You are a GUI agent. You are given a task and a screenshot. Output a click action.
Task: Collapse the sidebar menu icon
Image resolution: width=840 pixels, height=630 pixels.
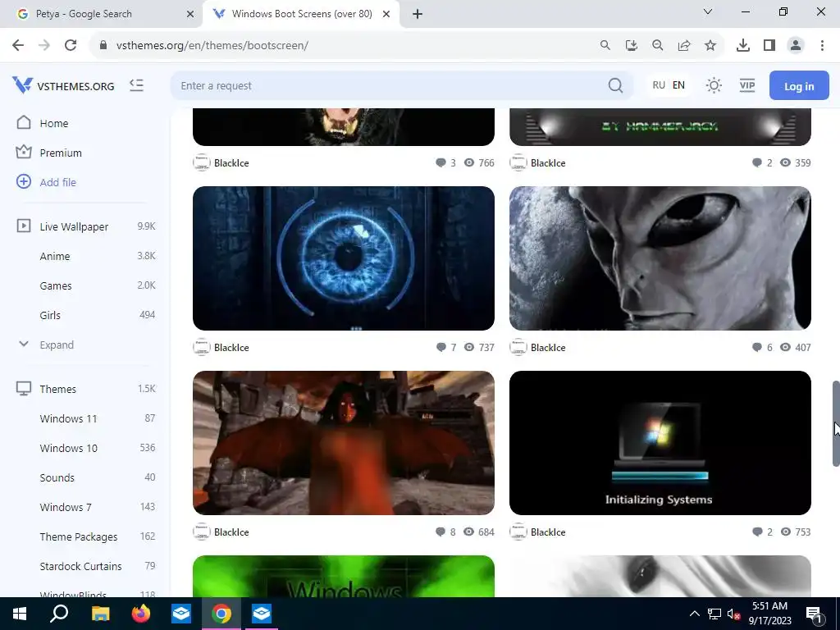point(137,85)
